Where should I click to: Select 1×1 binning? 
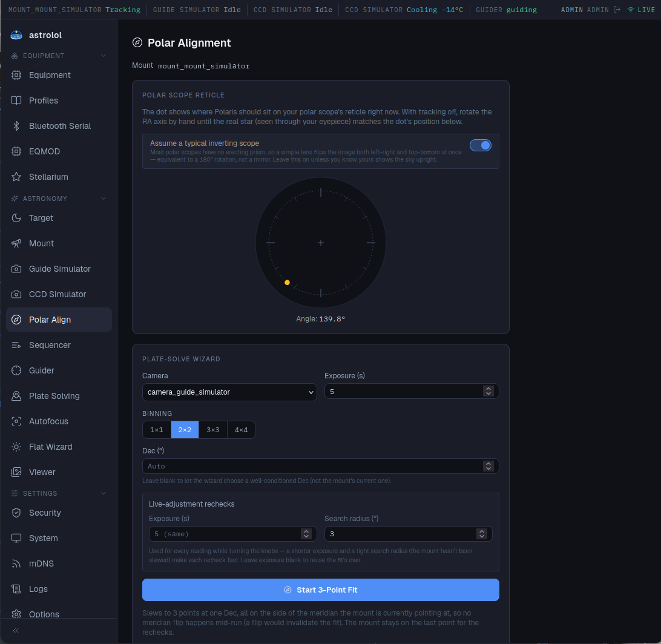(x=156, y=430)
